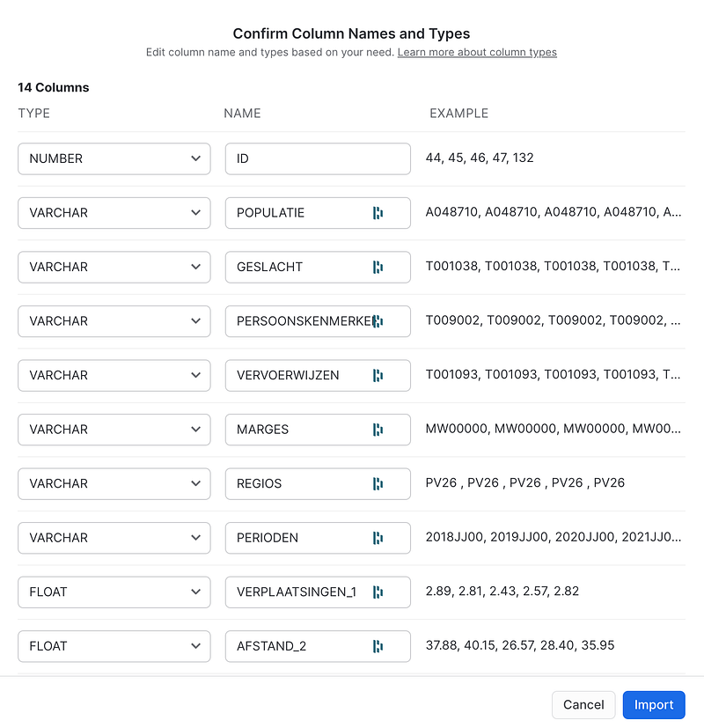Click the Cancel button
The image size is (704, 728).
click(583, 705)
